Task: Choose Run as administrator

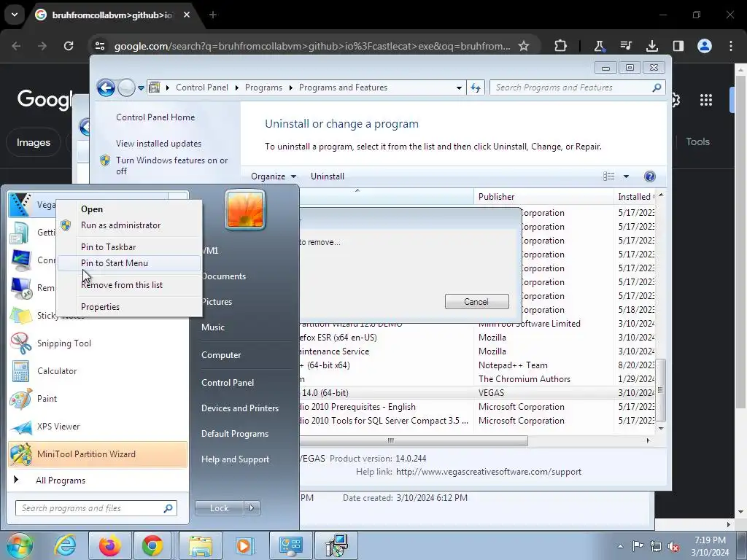Action: click(120, 225)
